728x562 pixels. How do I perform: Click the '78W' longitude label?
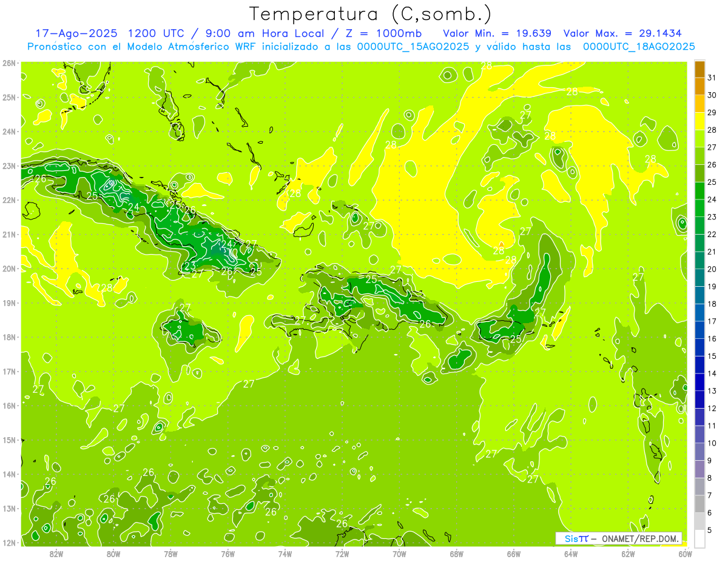click(x=170, y=554)
